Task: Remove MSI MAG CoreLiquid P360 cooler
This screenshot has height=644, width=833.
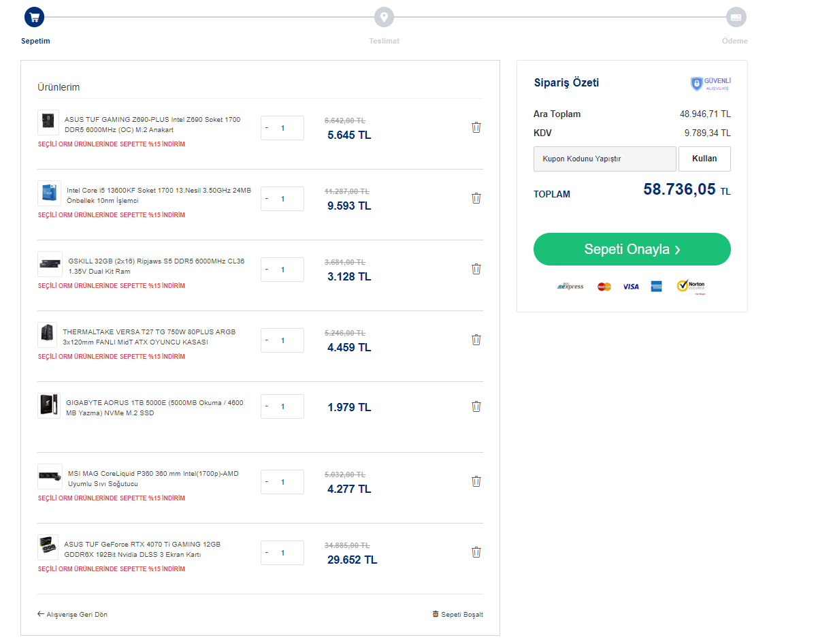Action: click(x=476, y=481)
